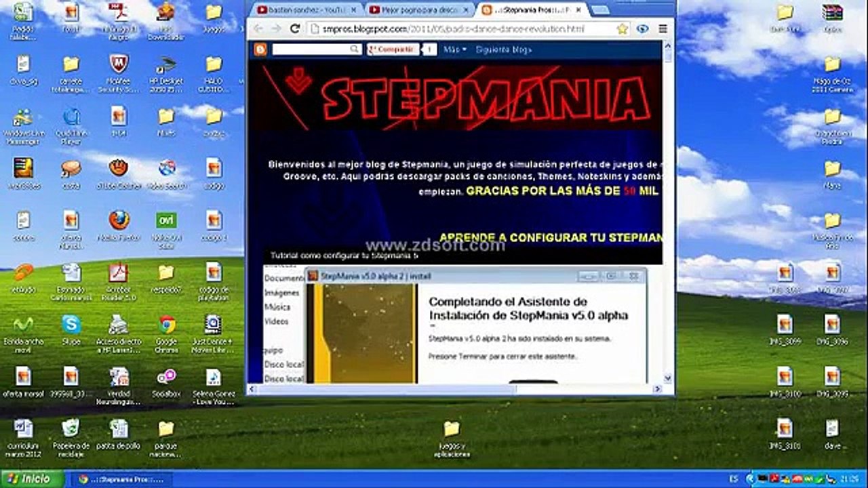The image size is (868, 488).
Task: Open Windows Live Messenger from the desktop
Action: coord(24,125)
